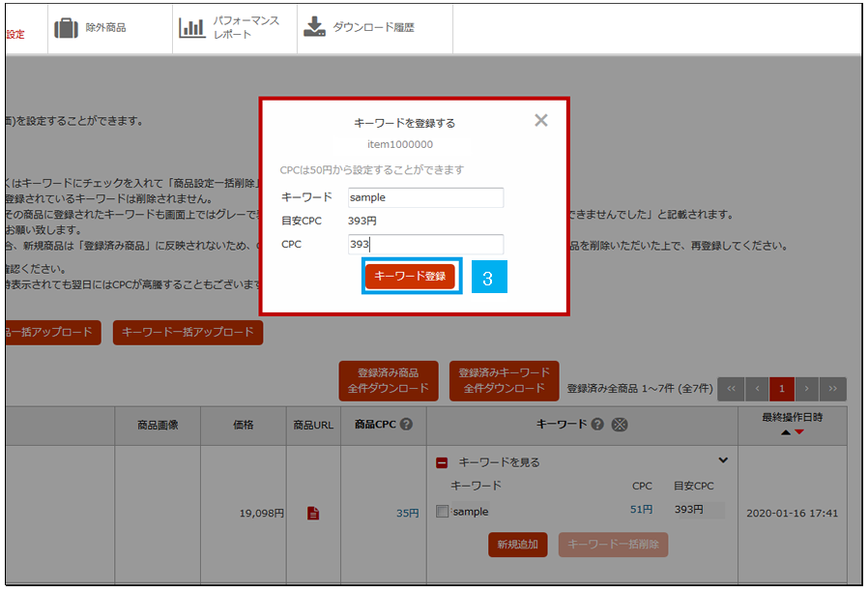Image resolution: width=868 pixels, height=592 pixels.
Task: Check the sample keyword checkbox
Action: [x=443, y=512]
